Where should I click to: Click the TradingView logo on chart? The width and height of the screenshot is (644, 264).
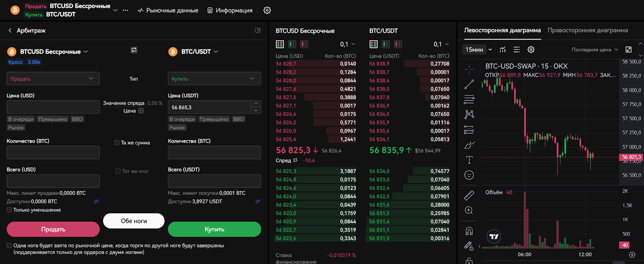494,237
